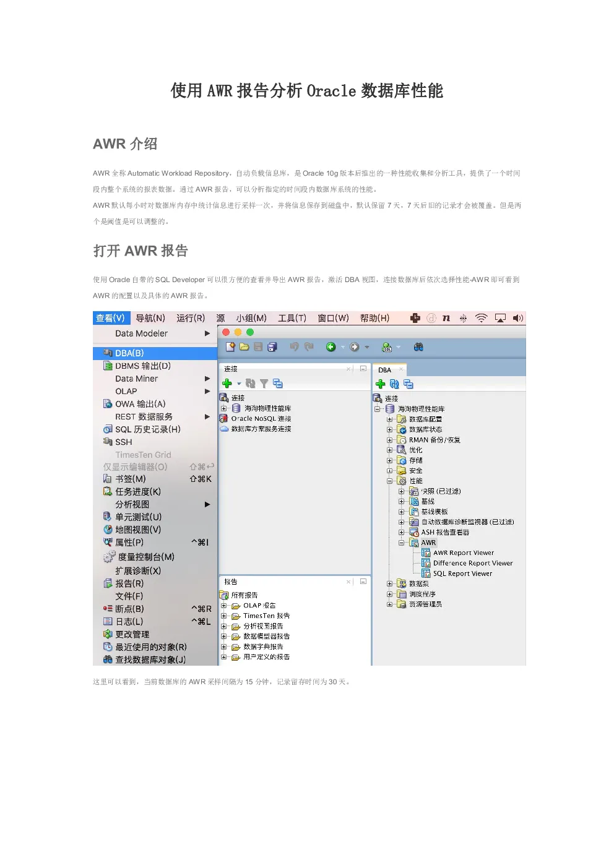
Task: Expand the 数据库配置 node
Action: click(390, 419)
